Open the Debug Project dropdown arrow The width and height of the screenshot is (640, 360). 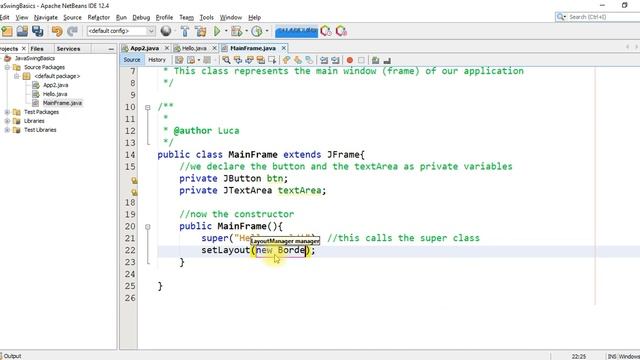point(246,31)
